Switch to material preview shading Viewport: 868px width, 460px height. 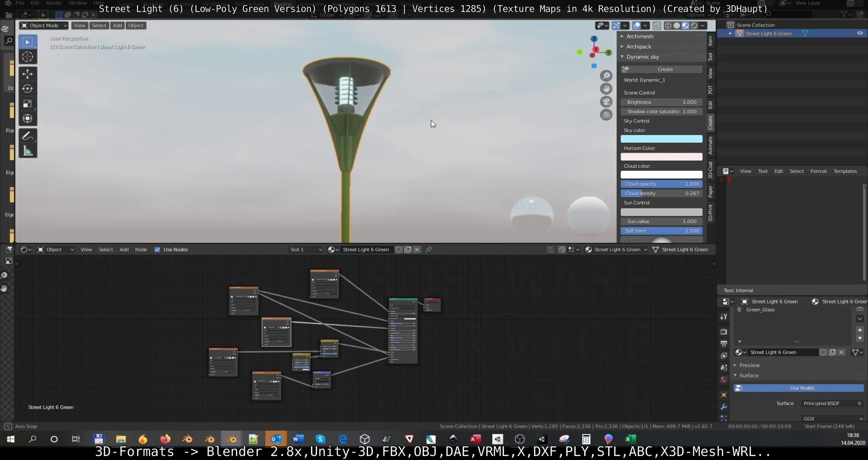coord(685,26)
